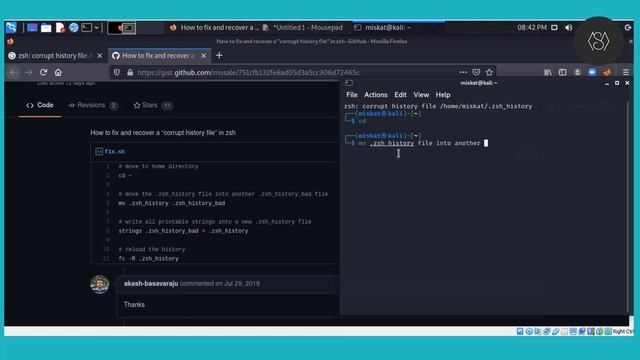Screen dimensions: 640x360
Task: Open the terminal File menu
Action: coord(351,95)
